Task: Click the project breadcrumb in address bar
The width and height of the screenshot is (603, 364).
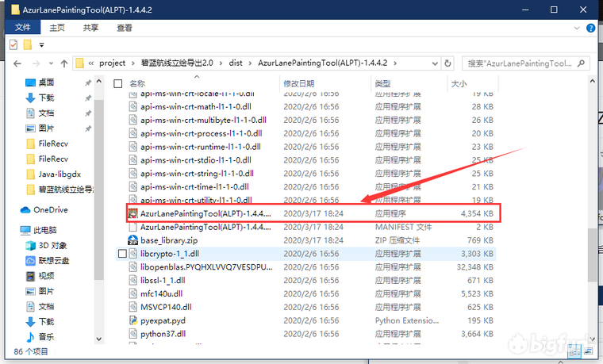Action: point(112,63)
